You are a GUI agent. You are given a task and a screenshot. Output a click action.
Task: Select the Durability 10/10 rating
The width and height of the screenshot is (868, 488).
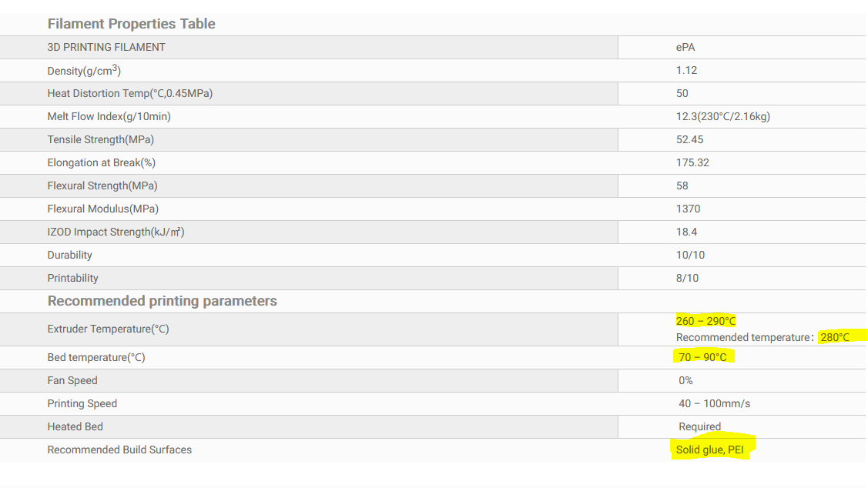(690, 255)
